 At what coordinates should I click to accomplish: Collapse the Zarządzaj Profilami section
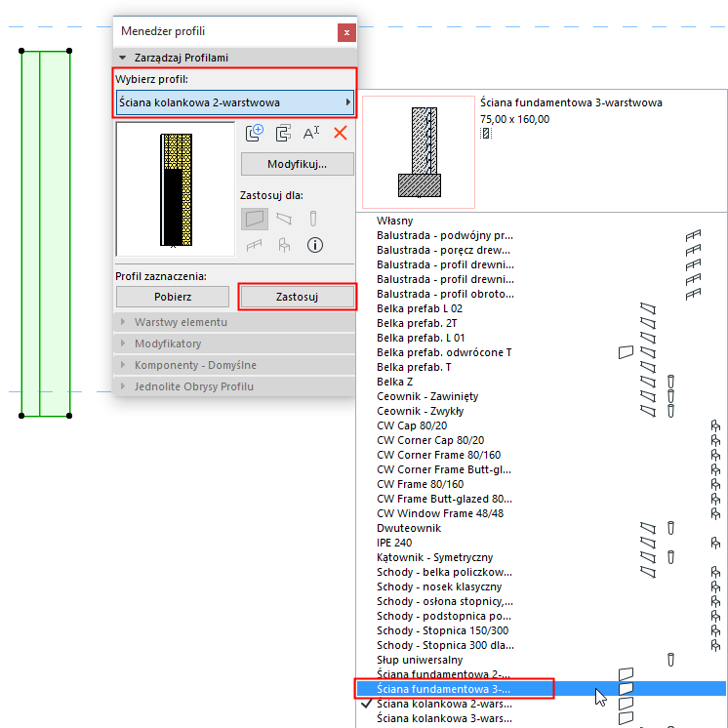coord(123,58)
